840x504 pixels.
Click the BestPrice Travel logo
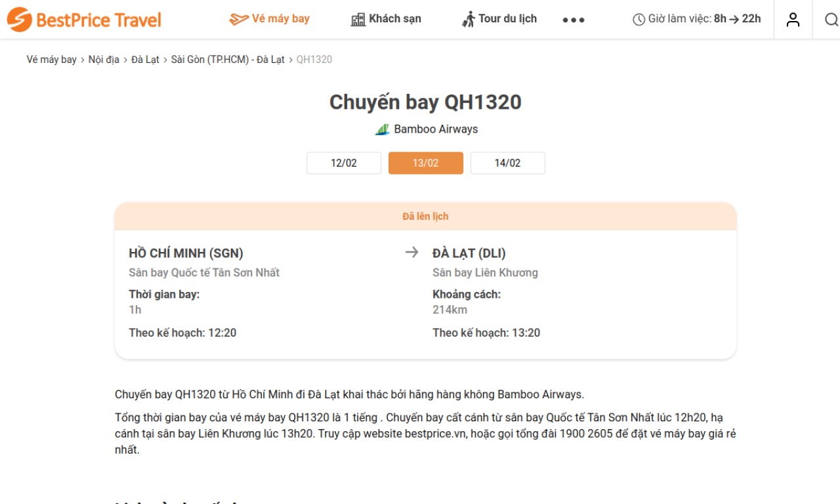(x=84, y=20)
